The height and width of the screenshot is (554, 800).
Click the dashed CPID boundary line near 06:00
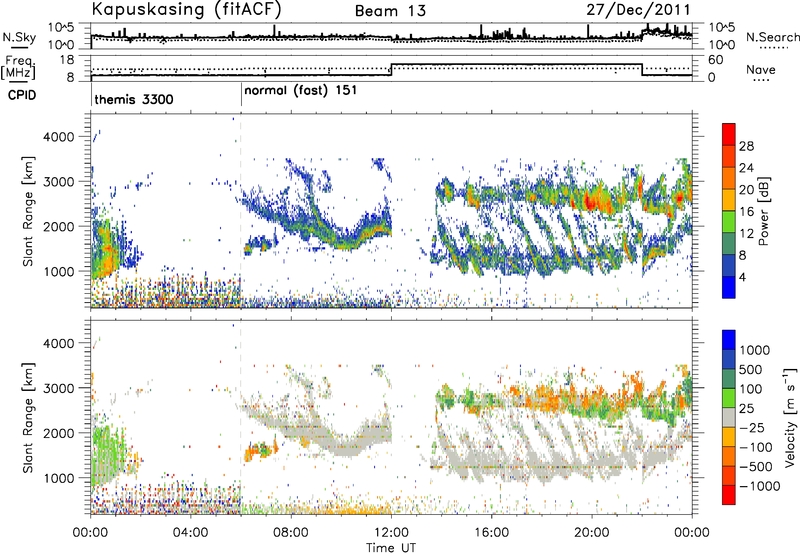pyautogui.click(x=241, y=211)
